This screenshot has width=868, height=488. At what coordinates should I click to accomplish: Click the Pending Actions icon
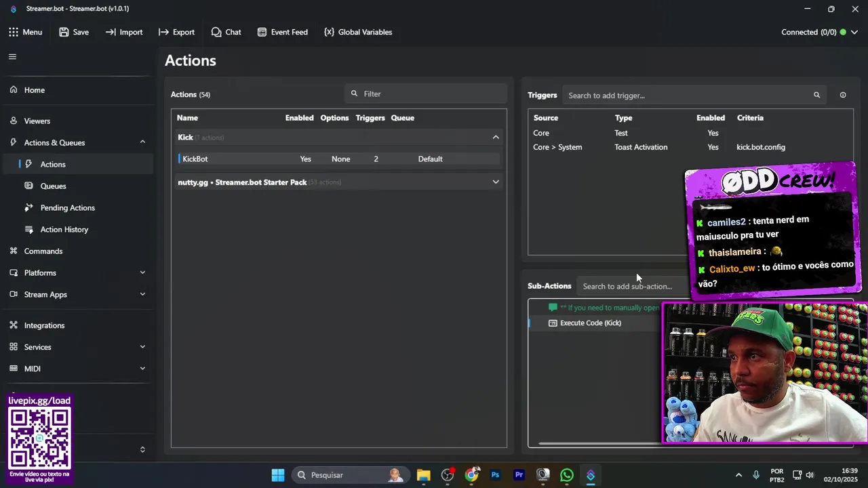pyautogui.click(x=28, y=207)
